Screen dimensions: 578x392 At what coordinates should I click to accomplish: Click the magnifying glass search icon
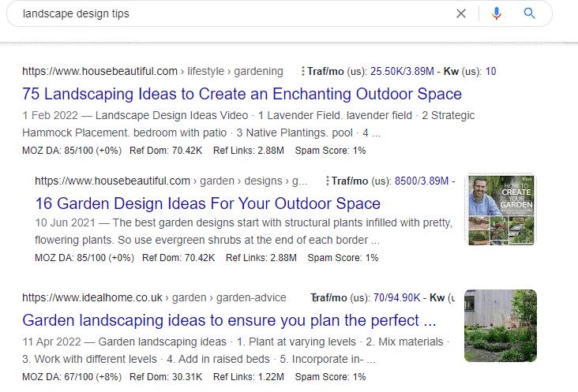(x=529, y=13)
